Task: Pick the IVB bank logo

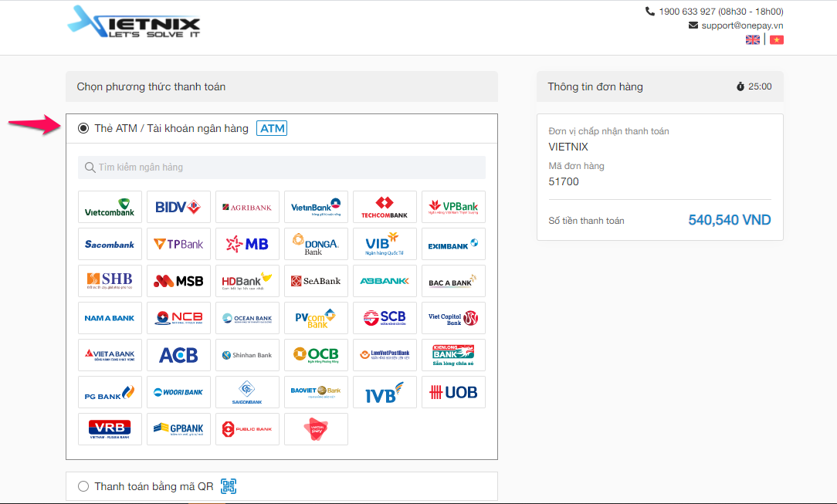Action: point(385,393)
